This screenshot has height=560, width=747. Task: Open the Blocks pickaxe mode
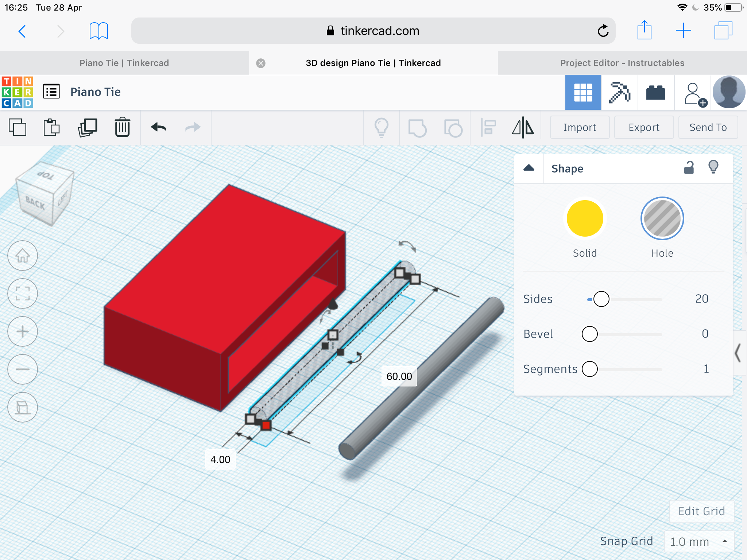point(619,92)
